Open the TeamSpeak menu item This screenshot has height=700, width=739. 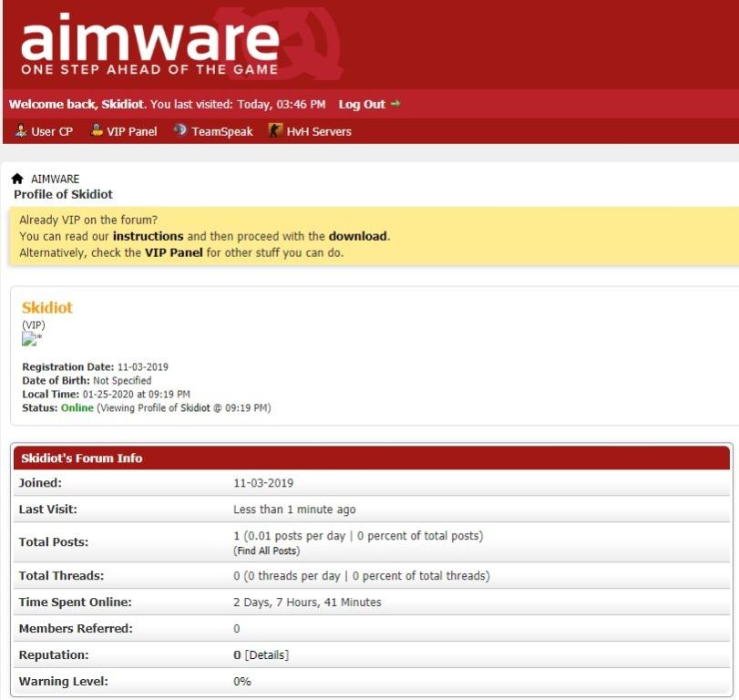221,131
